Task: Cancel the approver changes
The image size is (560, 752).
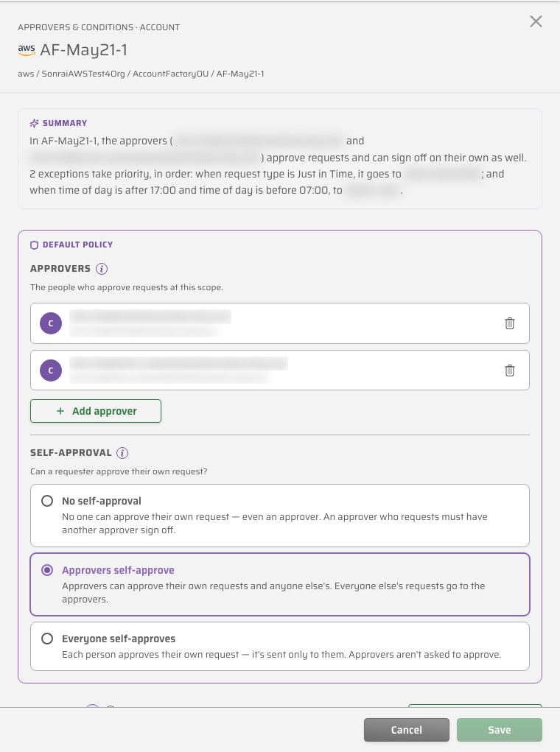Action: pyautogui.click(x=407, y=730)
